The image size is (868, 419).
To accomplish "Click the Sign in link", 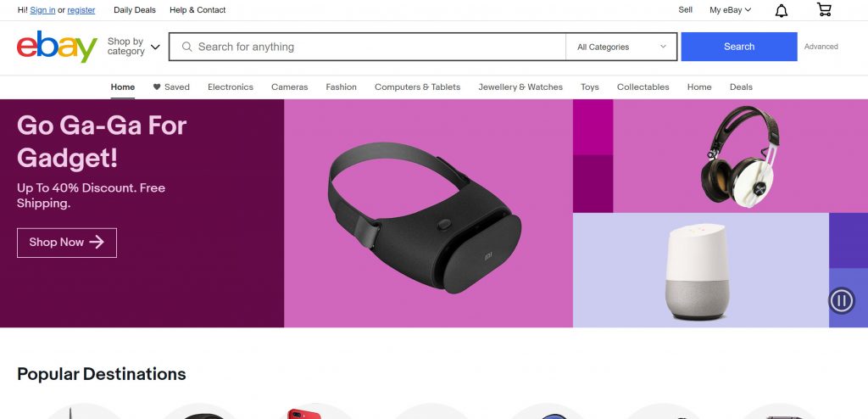I will pyautogui.click(x=42, y=10).
